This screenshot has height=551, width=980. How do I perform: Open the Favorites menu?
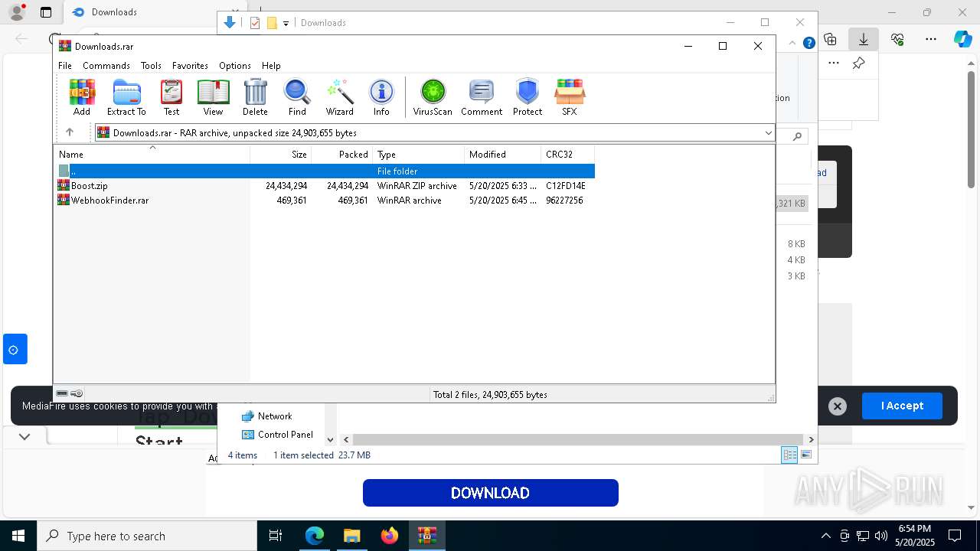point(190,66)
